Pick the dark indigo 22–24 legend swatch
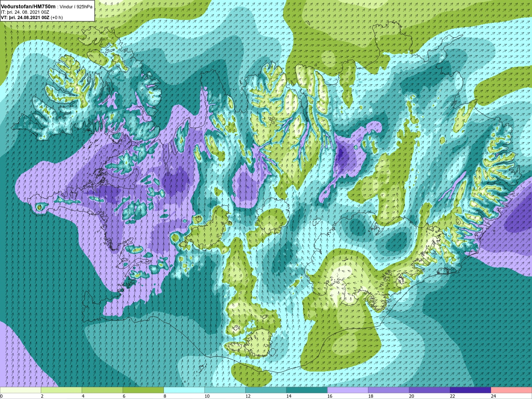 coord(470,390)
